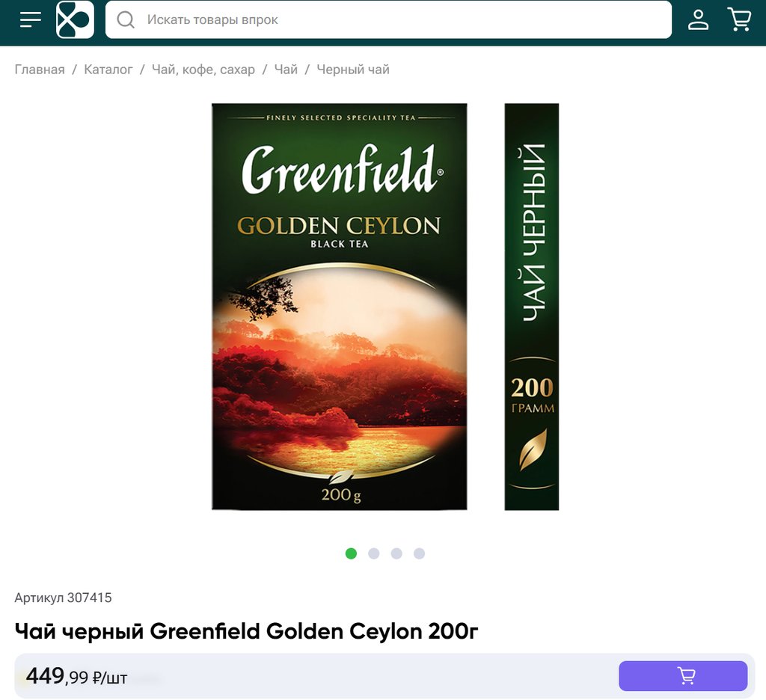Click the Vprok store logo
The height and width of the screenshot is (700, 766).
[x=75, y=19]
